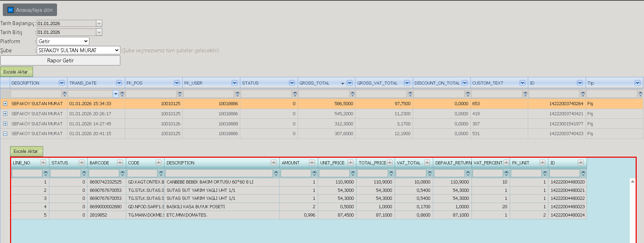Click the filter icon under DESCRIPTION column
Screen dimensions: 644x243
point(64,94)
